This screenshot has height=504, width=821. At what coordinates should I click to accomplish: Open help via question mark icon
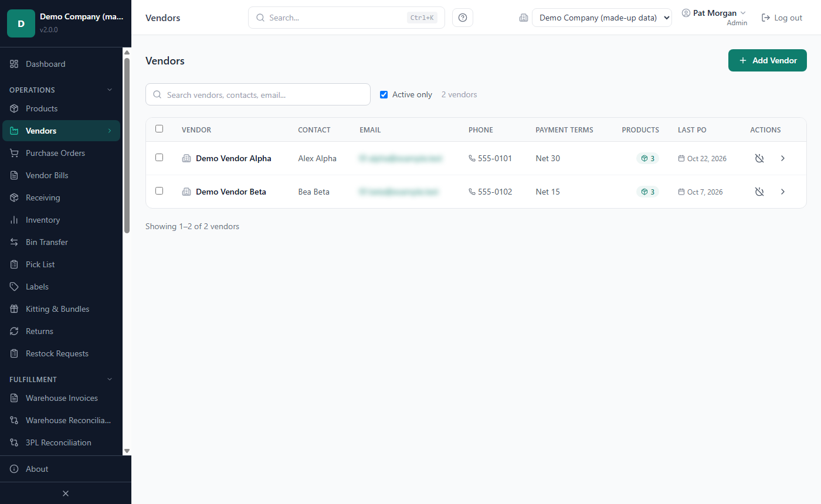click(463, 18)
